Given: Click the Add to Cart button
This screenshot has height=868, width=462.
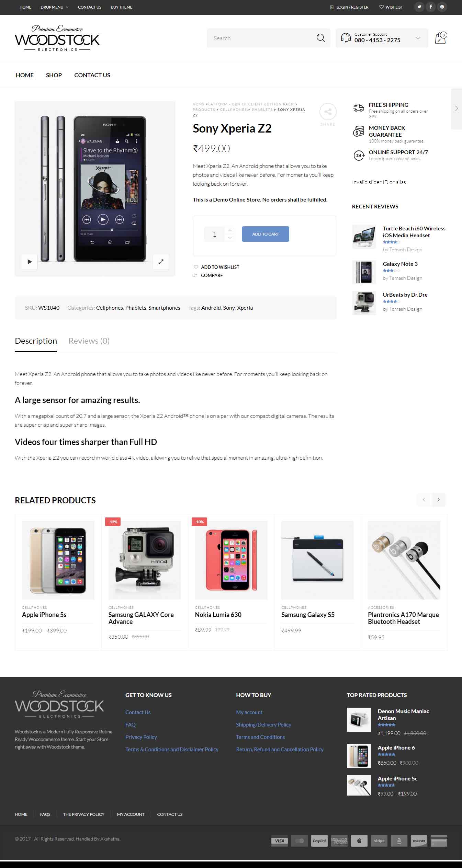Looking at the screenshot, I should (x=266, y=234).
